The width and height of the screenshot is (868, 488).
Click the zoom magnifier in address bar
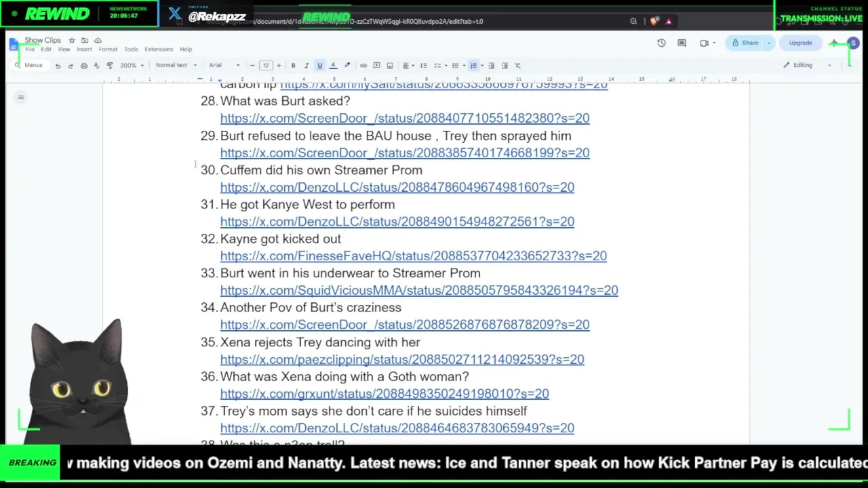pos(633,21)
